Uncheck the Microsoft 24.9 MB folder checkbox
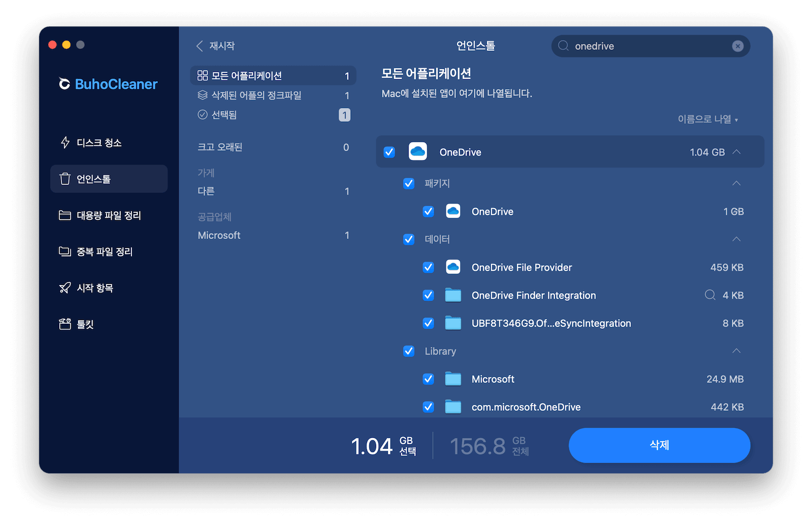This screenshot has width=812, height=525. coord(428,378)
